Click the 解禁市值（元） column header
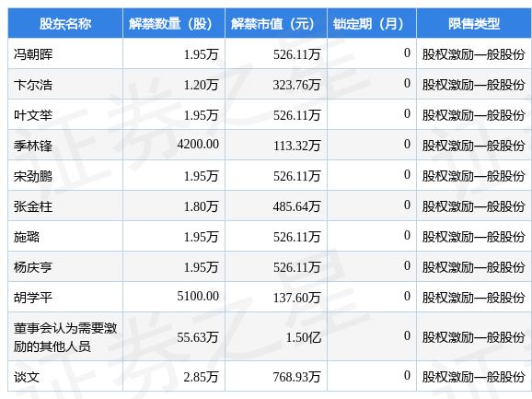Screen dimensions: 532x399 coord(276,24)
